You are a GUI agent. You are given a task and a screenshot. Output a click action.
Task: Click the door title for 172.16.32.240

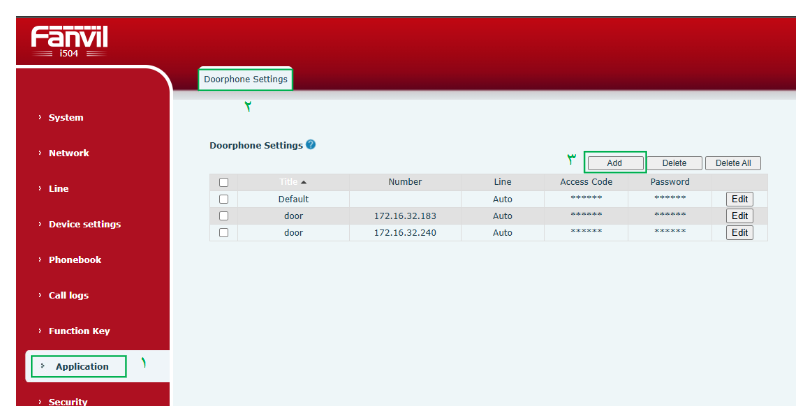click(x=294, y=233)
